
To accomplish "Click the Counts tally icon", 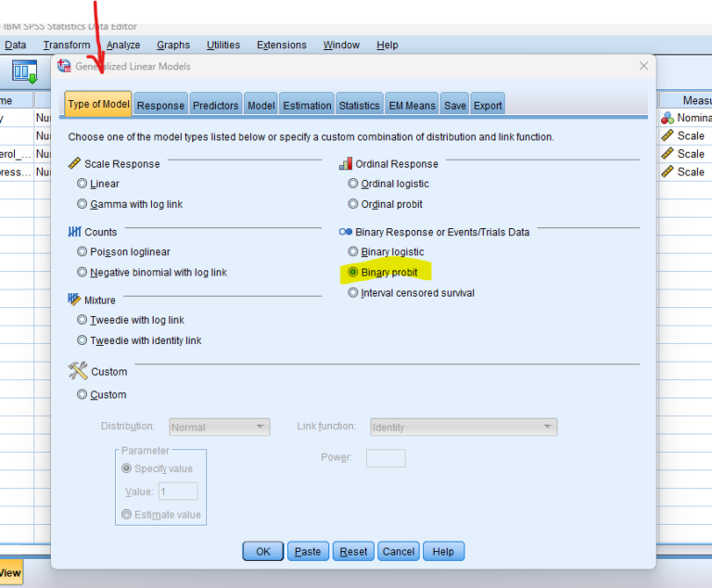I will (x=75, y=232).
